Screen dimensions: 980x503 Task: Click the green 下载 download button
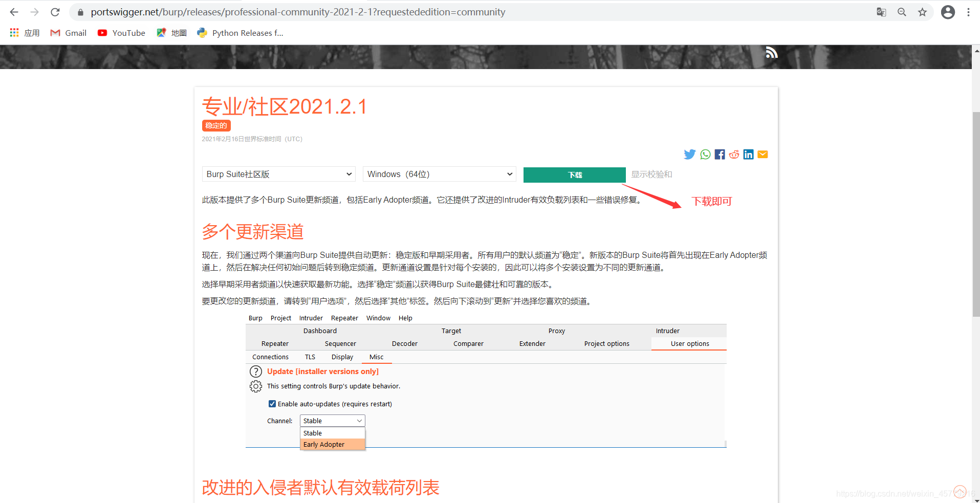click(x=575, y=174)
